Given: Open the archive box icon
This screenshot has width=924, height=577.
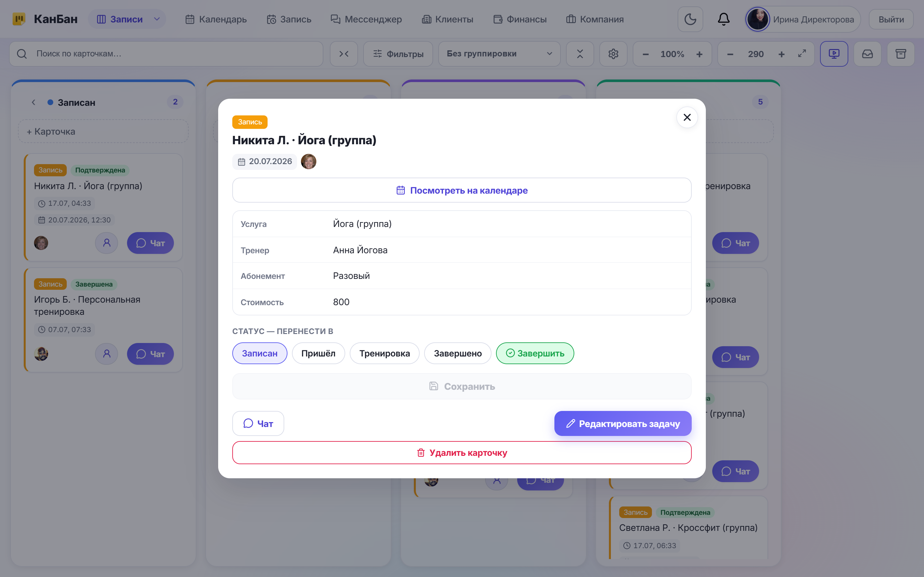Looking at the screenshot, I should [x=901, y=54].
